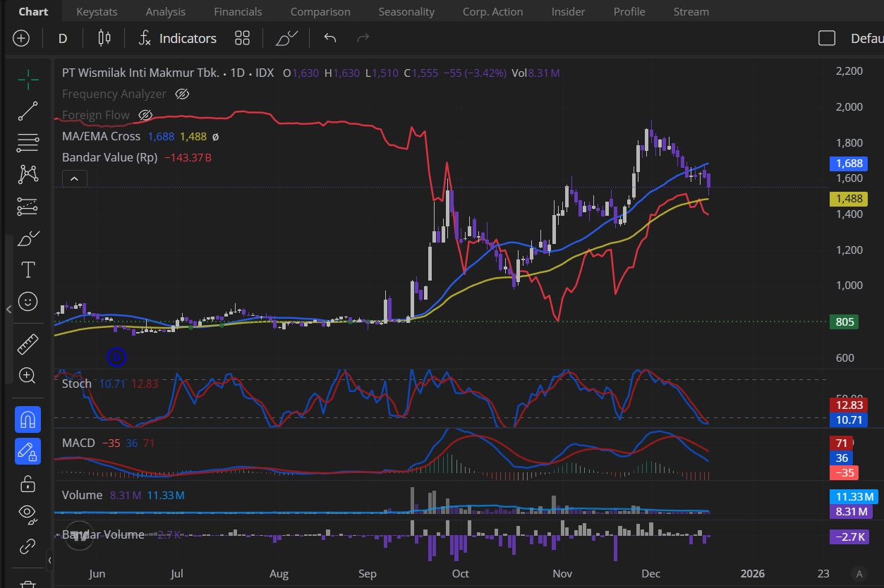
Task: Click the zoom in magnifier tool
Action: point(28,375)
